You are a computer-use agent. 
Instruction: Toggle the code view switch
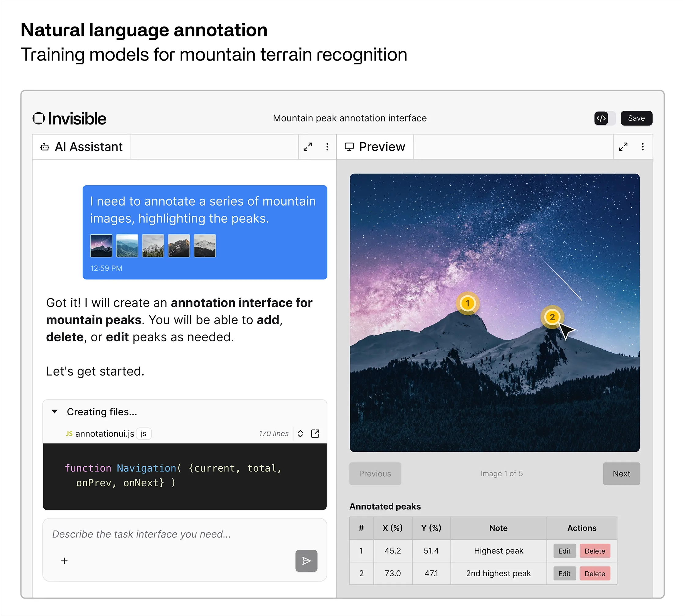(x=605, y=118)
